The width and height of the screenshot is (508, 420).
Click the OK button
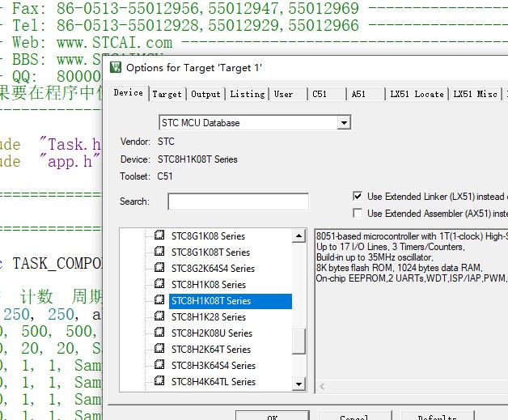click(273, 416)
